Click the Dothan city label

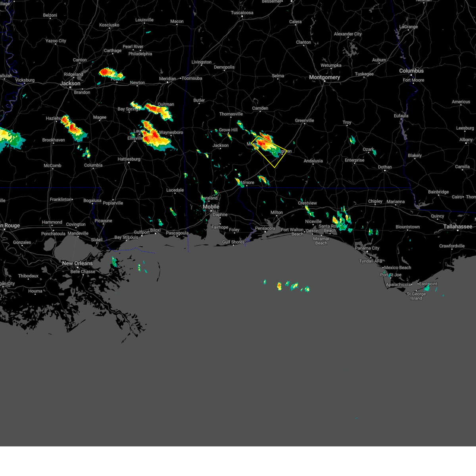click(385, 167)
